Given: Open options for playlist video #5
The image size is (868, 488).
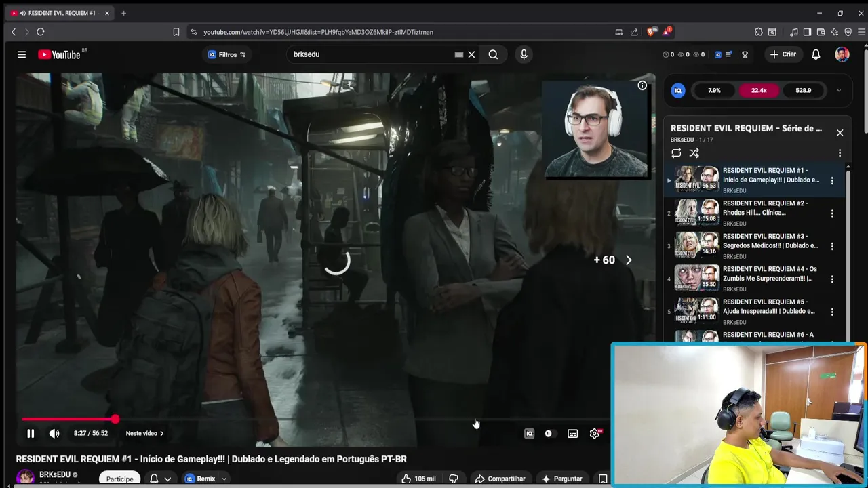Looking at the screenshot, I should pyautogui.click(x=832, y=312).
